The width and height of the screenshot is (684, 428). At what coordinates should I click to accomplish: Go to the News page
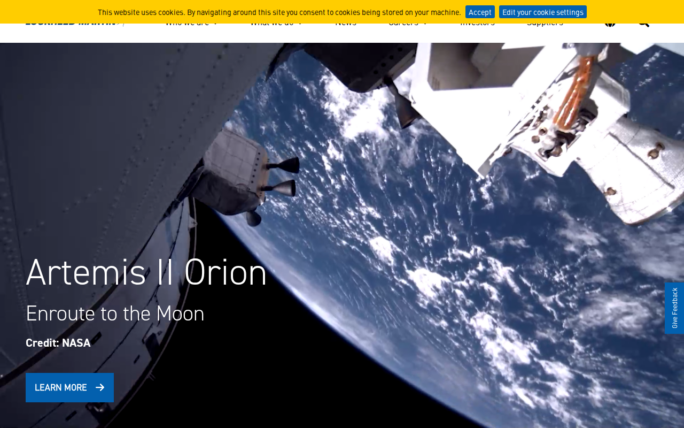345,23
